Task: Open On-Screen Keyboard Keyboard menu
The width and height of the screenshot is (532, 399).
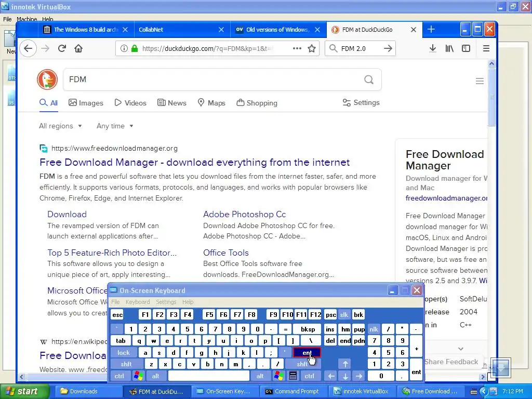Action: (x=137, y=302)
